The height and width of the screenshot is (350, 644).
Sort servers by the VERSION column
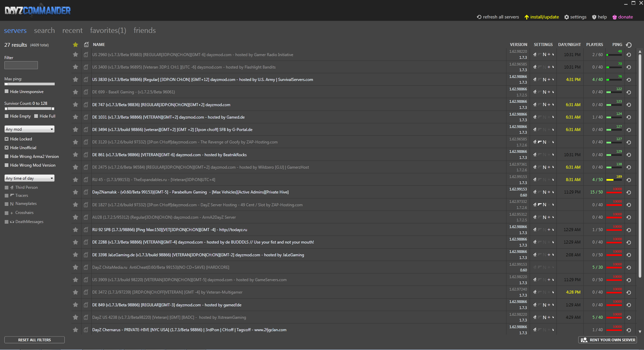tap(519, 45)
